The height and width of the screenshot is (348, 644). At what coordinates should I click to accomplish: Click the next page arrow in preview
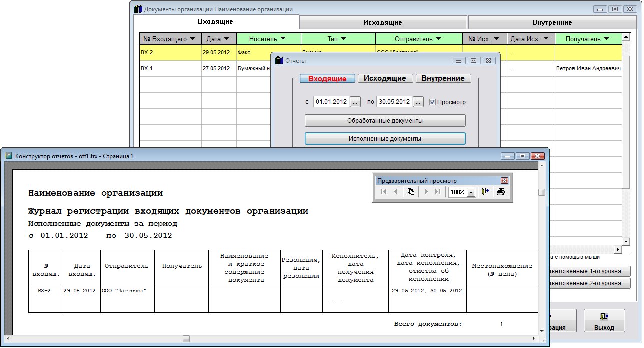(x=426, y=192)
